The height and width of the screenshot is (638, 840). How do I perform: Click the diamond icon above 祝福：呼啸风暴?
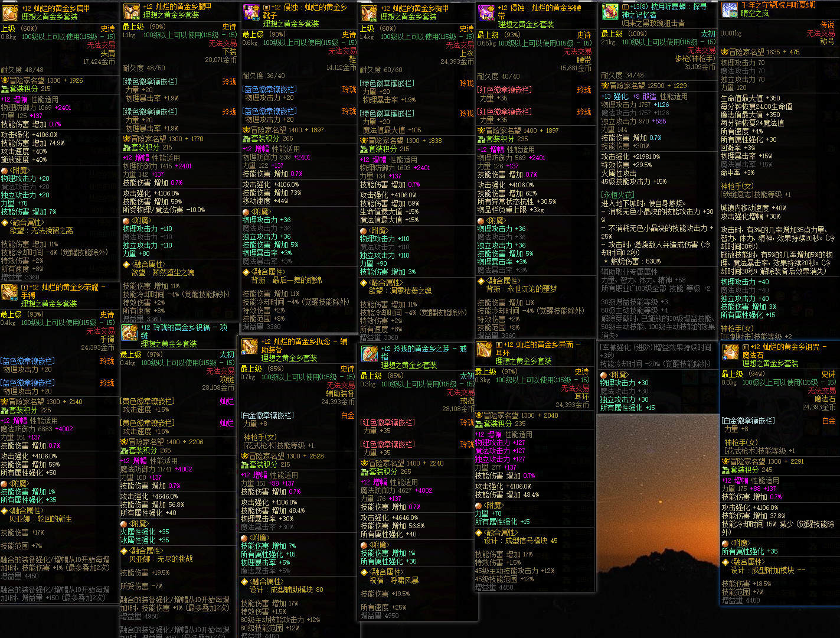pyautogui.click(x=364, y=572)
